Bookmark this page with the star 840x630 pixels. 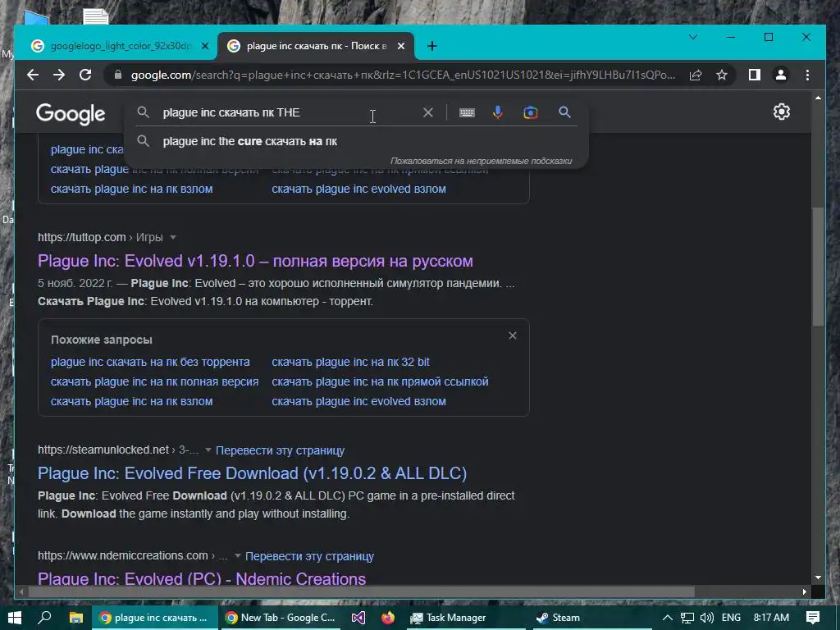pos(722,75)
